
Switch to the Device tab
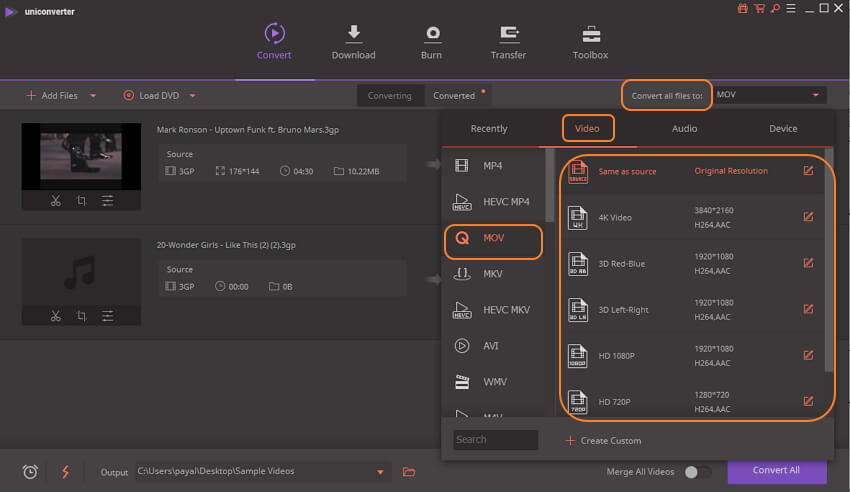(783, 128)
